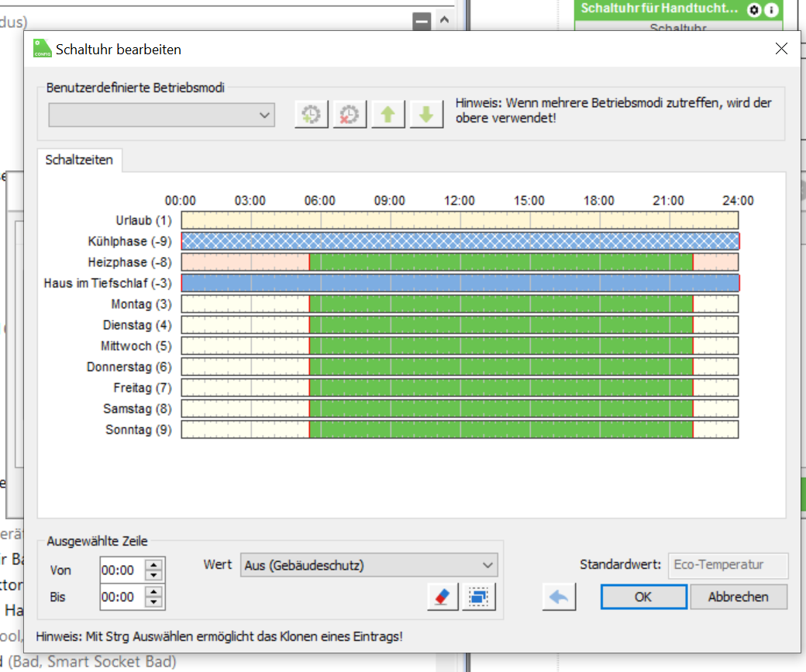This screenshot has width=806, height=672.
Task: Open settings gear on Schaltuhr block
Action: pos(754,10)
